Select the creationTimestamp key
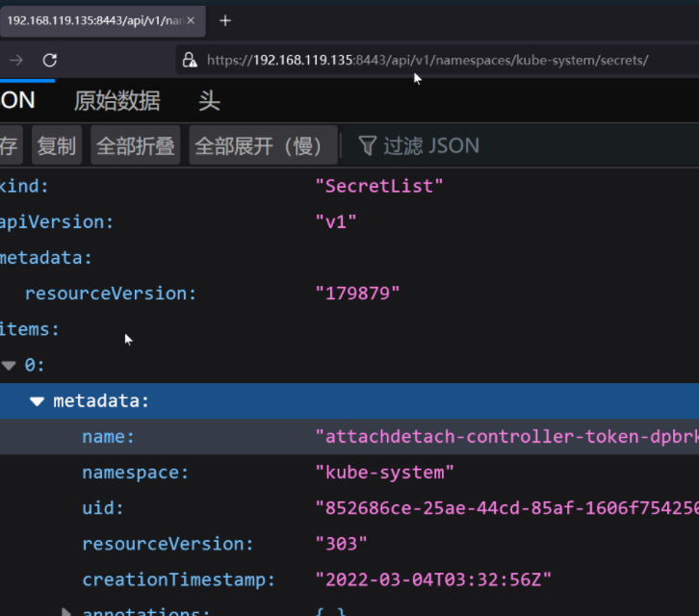 pos(179,579)
